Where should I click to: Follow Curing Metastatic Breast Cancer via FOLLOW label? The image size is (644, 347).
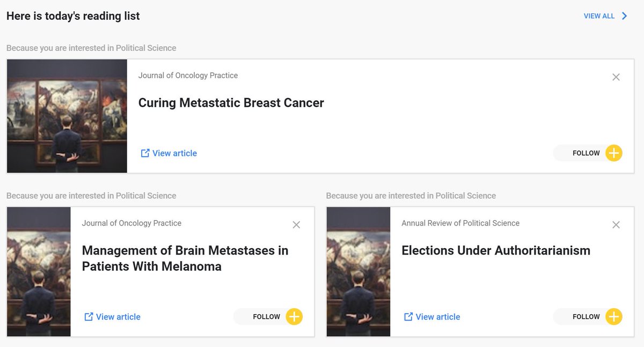click(586, 153)
